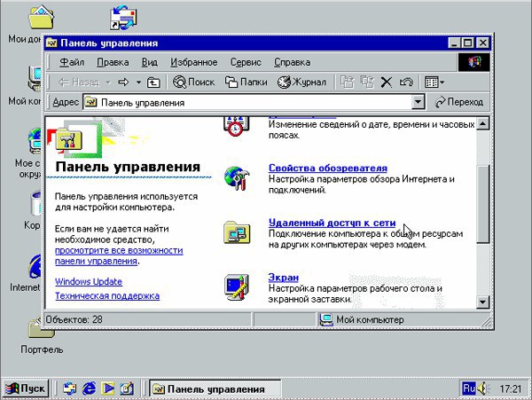532x400 pixels.
Task: Open the Forward history dropdown arrow
Action: (138, 82)
